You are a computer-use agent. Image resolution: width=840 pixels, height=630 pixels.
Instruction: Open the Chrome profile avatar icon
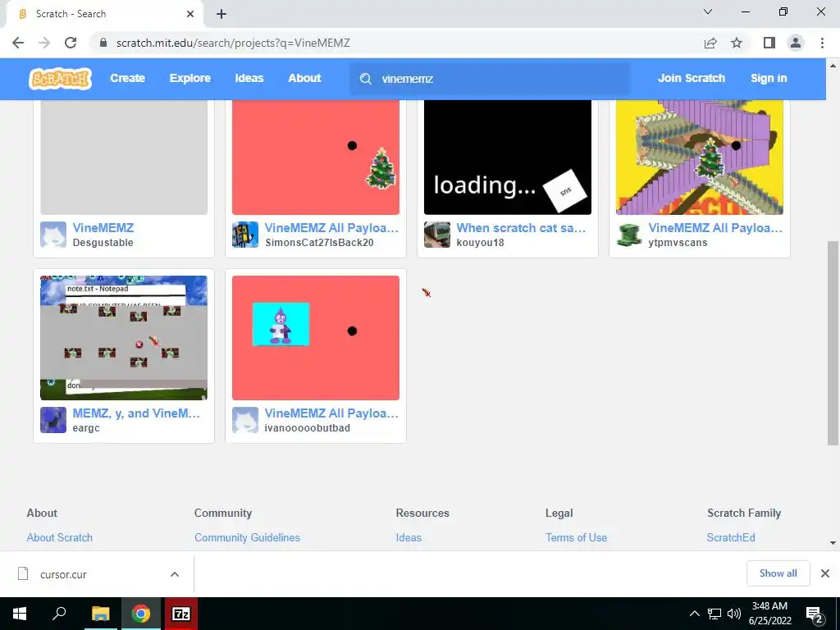pos(796,43)
